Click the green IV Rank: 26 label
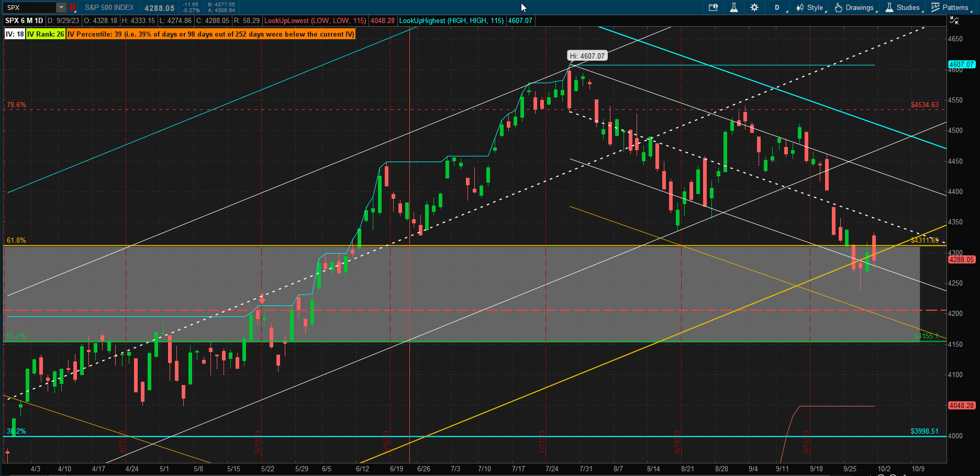The height and width of the screenshot is (476, 980). coord(46,34)
